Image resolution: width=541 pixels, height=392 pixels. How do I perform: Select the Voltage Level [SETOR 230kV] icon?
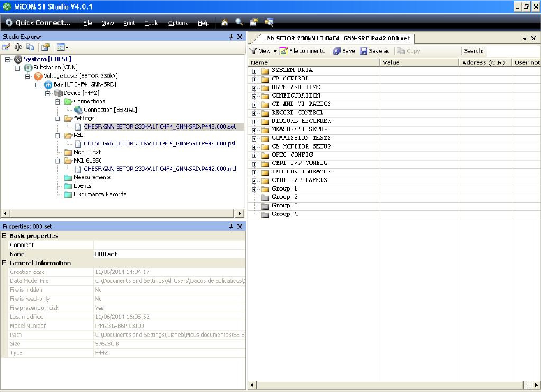pyautogui.click(x=38, y=76)
